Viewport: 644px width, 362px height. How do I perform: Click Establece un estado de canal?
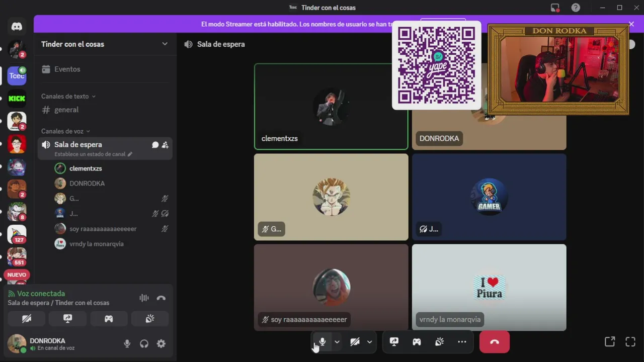[x=94, y=154]
